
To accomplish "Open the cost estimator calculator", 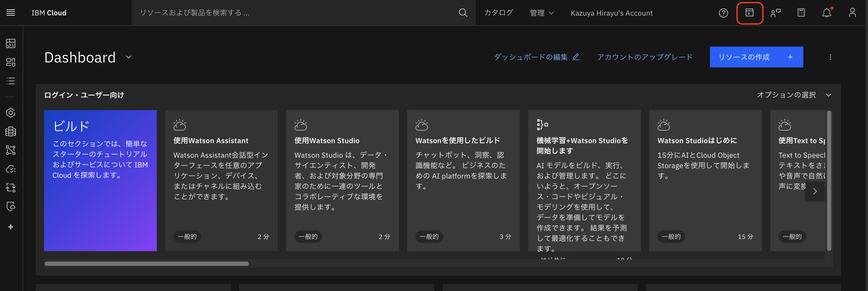I will pos(801,13).
